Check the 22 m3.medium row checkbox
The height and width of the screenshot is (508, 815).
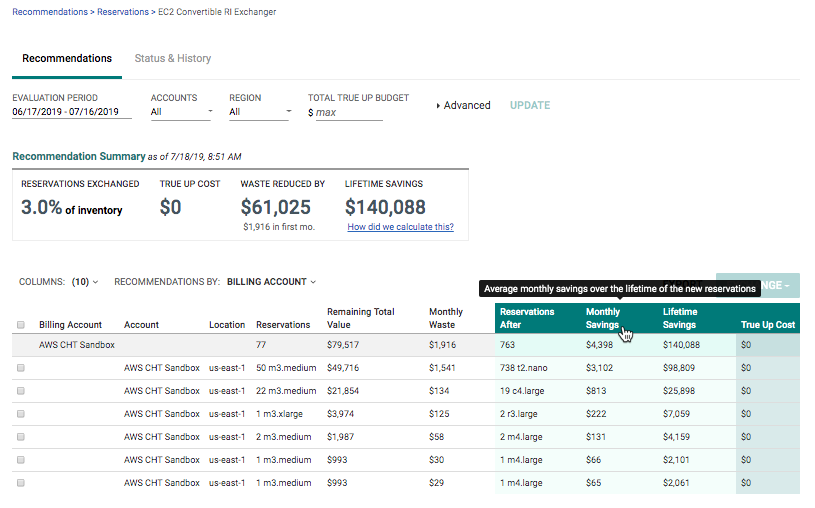pyautogui.click(x=21, y=391)
